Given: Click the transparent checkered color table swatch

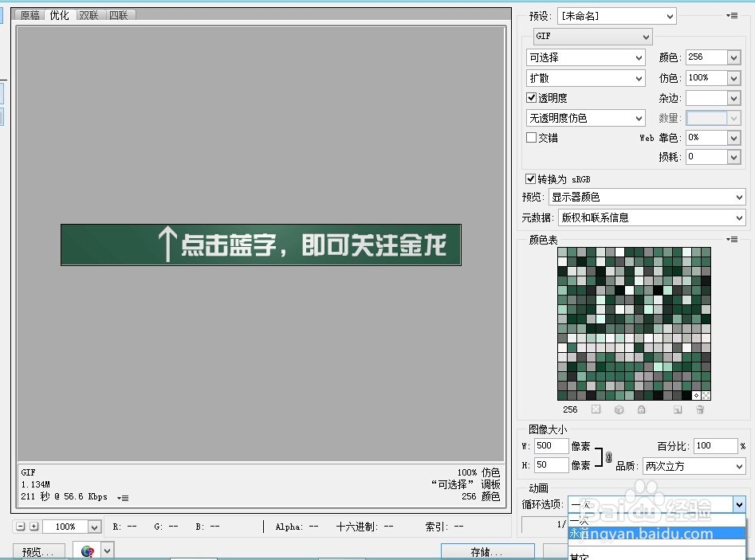Looking at the screenshot, I should tap(706, 395).
